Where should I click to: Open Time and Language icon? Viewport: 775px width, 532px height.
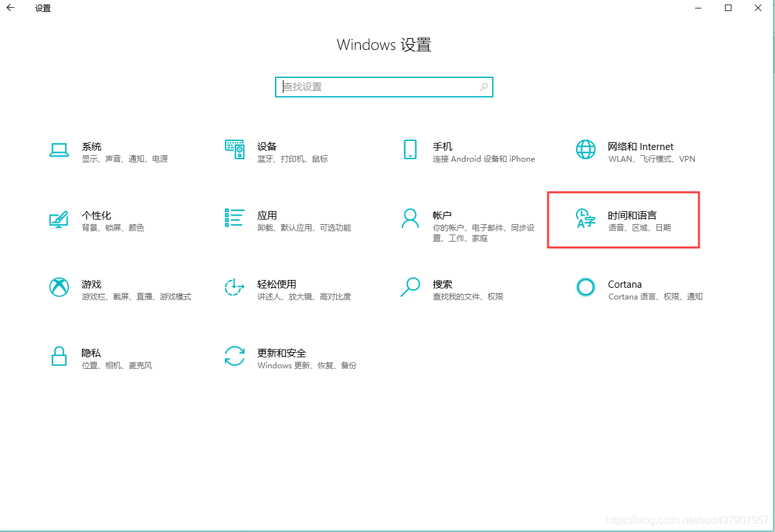tap(586, 218)
